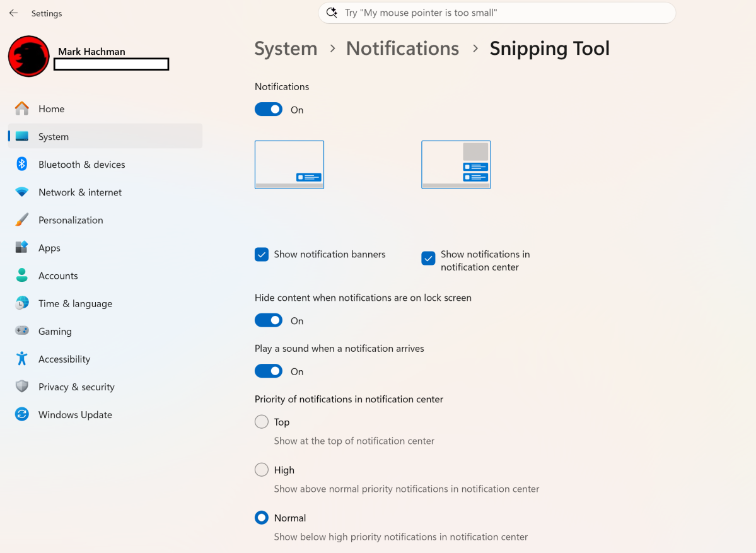
Task: Uncheck Show notifications in notification center
Action: pos(428,258)
